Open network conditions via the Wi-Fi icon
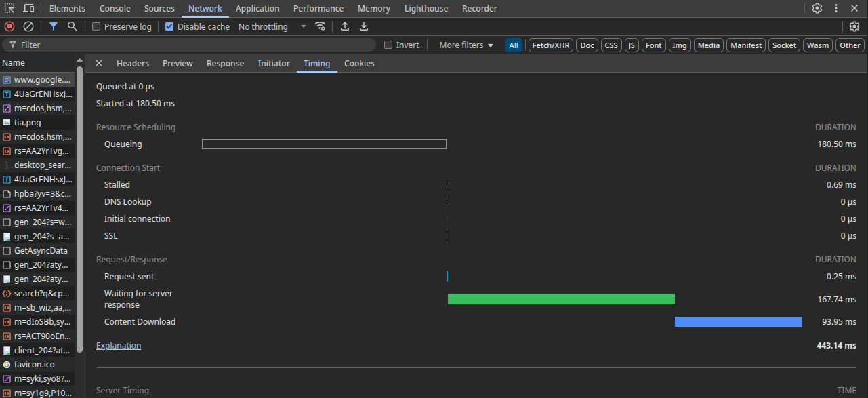The height and width of the screenshot is (398, 868). (x=320, y=26)
